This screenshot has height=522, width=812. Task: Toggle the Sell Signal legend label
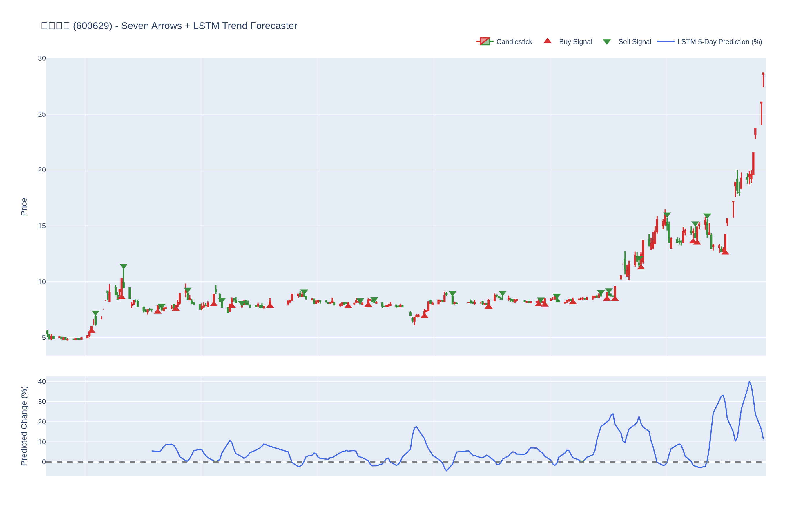point(635,42)
